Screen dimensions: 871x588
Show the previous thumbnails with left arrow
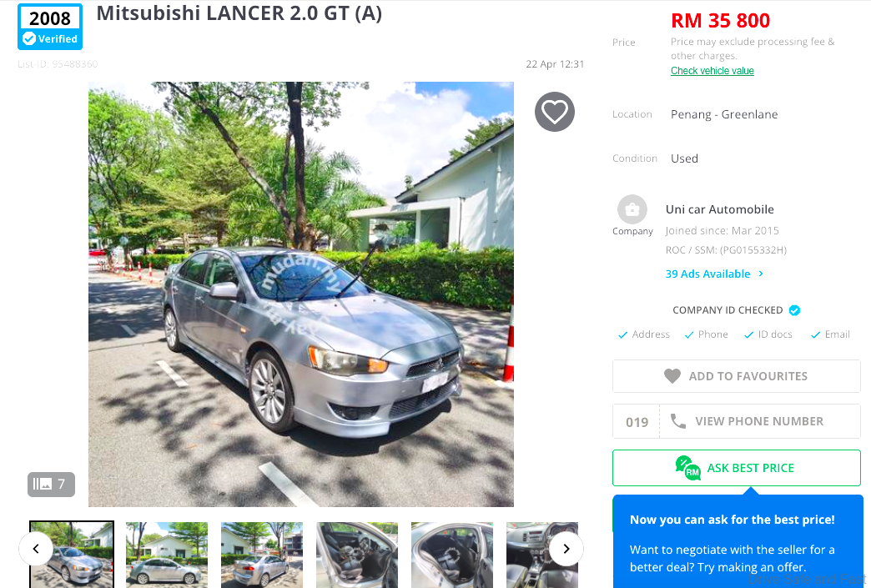coord(36,549)
